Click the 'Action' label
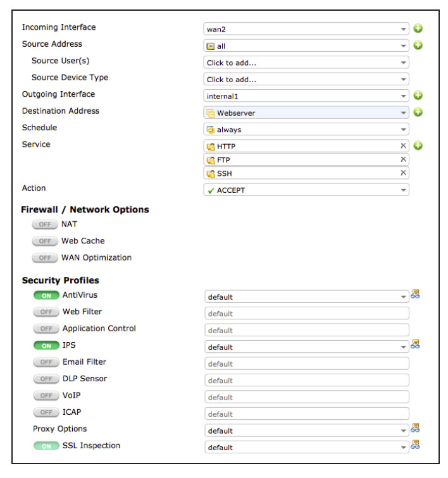Screen dimensions: 448x478 34,188
